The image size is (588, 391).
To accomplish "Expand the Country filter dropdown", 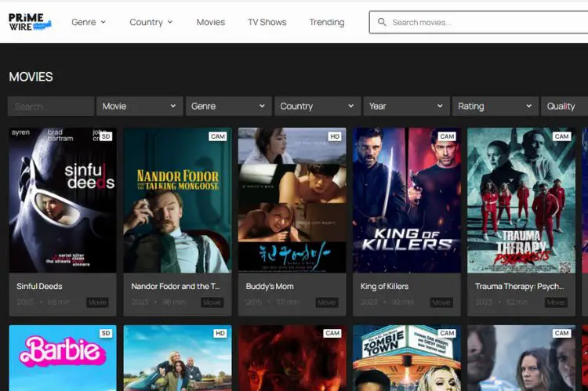I will pos(318,106).
